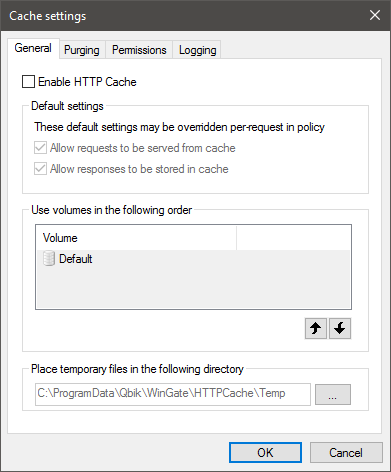This screenshot has height=472, width=391.
Task: Go to the Logging tab
Action: [x=197, y=50]
